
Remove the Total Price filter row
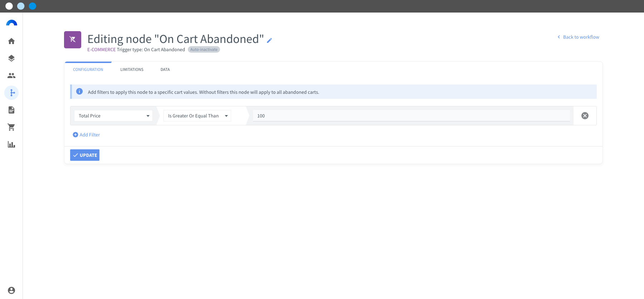click(x=585, y=116)
